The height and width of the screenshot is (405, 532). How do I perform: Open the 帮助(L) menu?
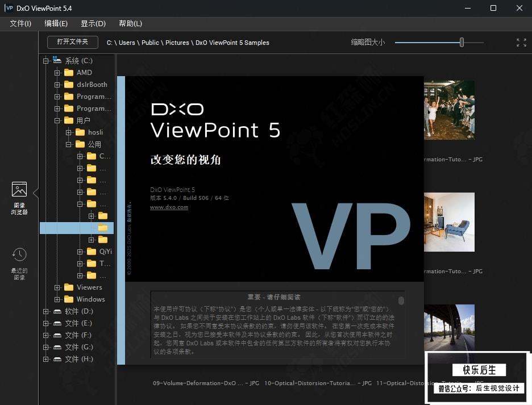(130, 23)
